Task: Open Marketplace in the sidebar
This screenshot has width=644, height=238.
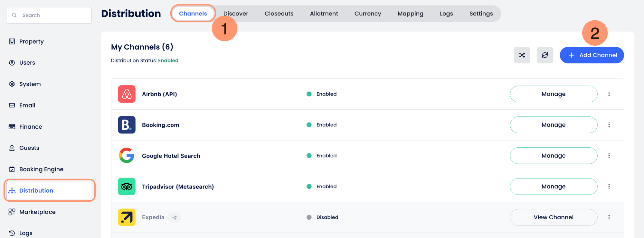Action: (37, 212)
